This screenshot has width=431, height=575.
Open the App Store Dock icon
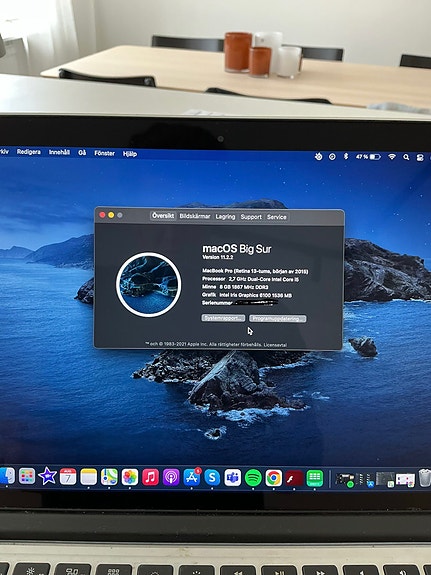point(192,477)
